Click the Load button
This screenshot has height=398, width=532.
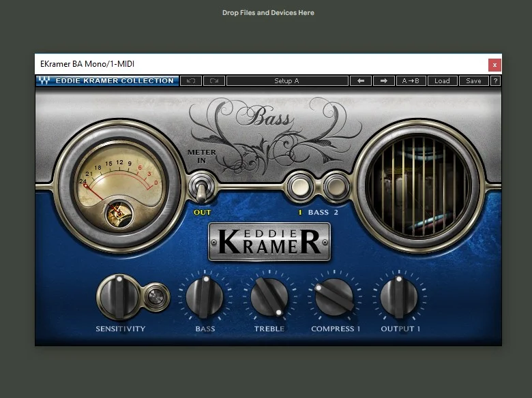click(442, 81)
